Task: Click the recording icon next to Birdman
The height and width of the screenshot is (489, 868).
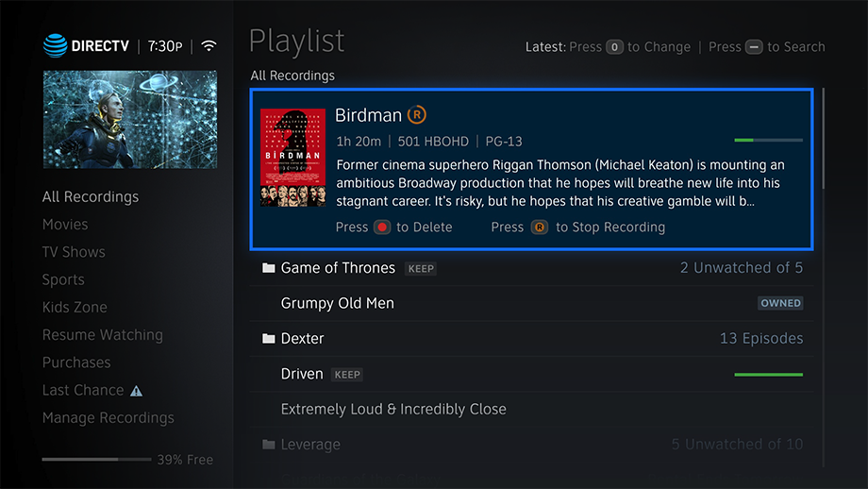Action: pos(416,115)
